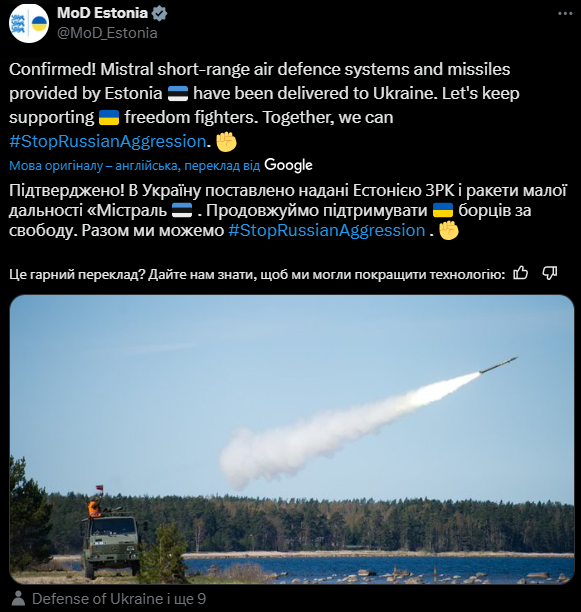Click the verified badge next to MoD Estonia
The height and width of the screenshot is (612, 581).
coord(159,14)
